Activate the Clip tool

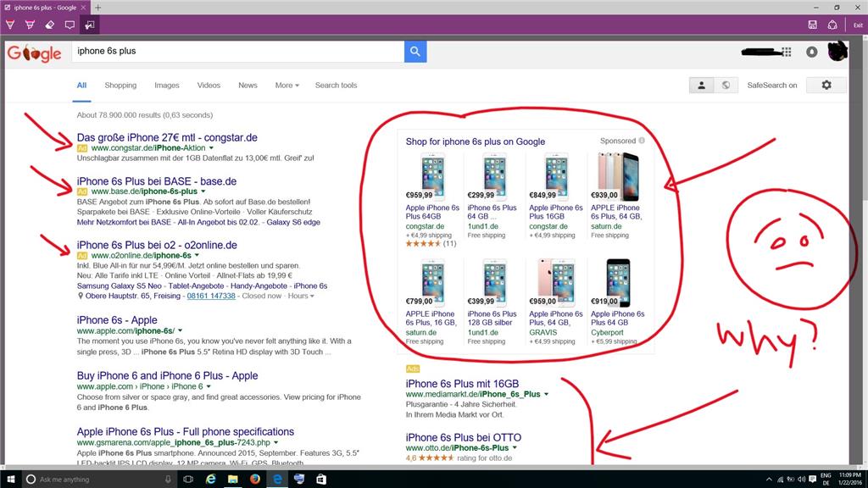pyautogui.click(x=90, y=25)
